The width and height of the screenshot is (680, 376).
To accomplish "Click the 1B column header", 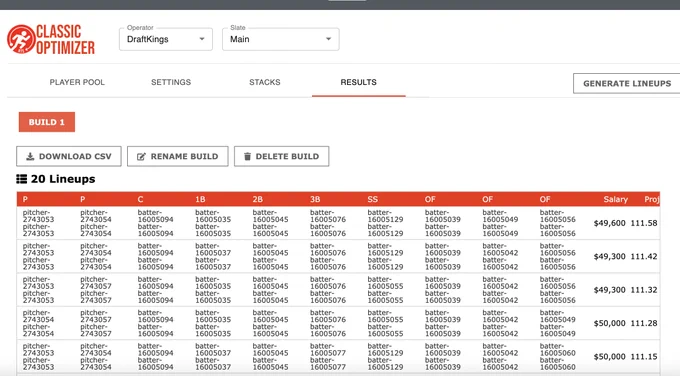I will (200, 199).
